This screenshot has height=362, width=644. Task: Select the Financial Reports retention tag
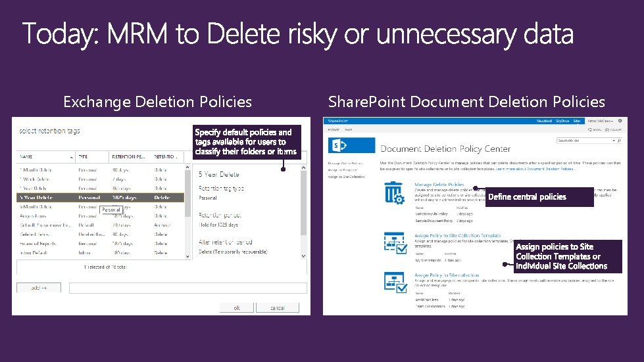click(x=100, y=244)
